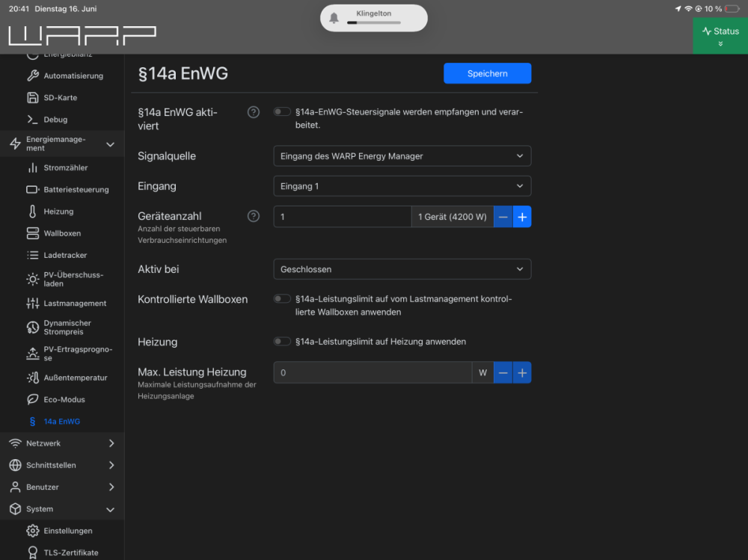Decrease Geräteanzahl with minus button
Viewport: 748px width, 560px height.
pyautogui.click(x=503, y=217)
